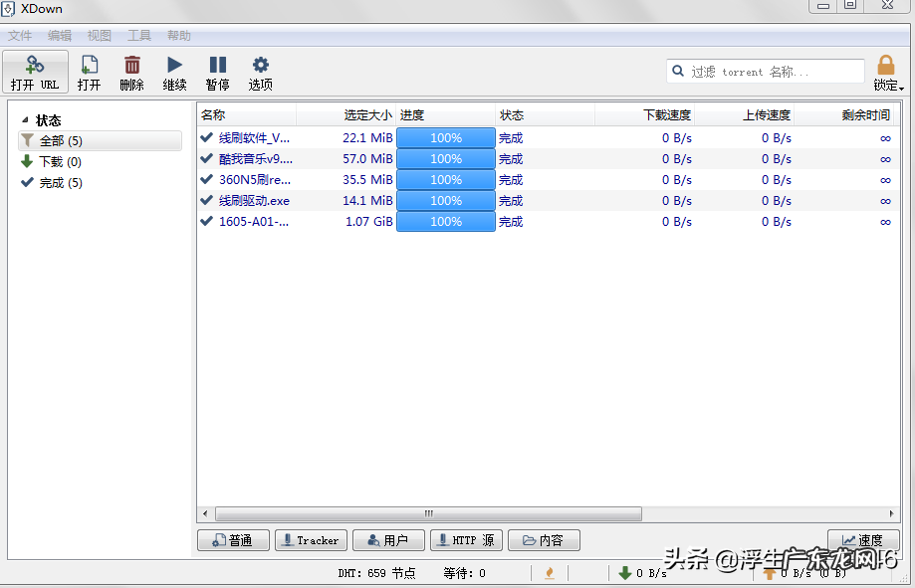Open the lock dropdown arrow

pos(902,89)
